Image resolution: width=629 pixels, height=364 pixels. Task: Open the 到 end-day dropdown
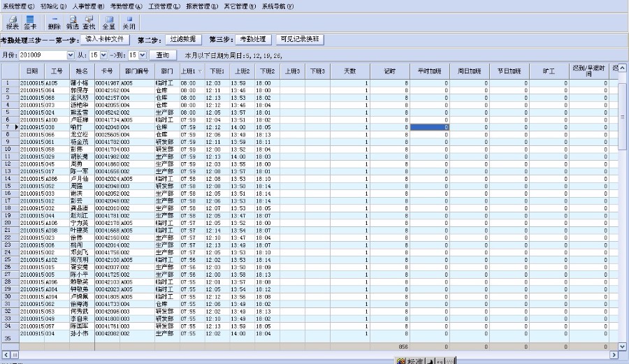pos(143,55)
